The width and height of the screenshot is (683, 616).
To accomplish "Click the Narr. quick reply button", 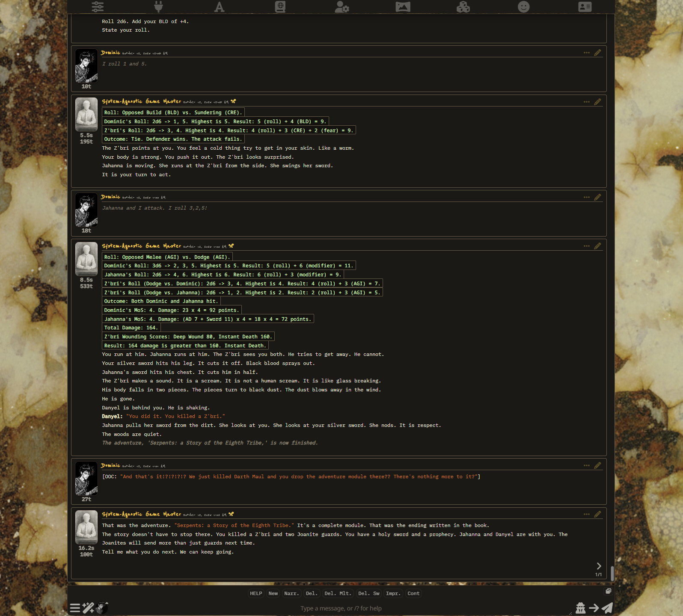I will tap(291, 593).
